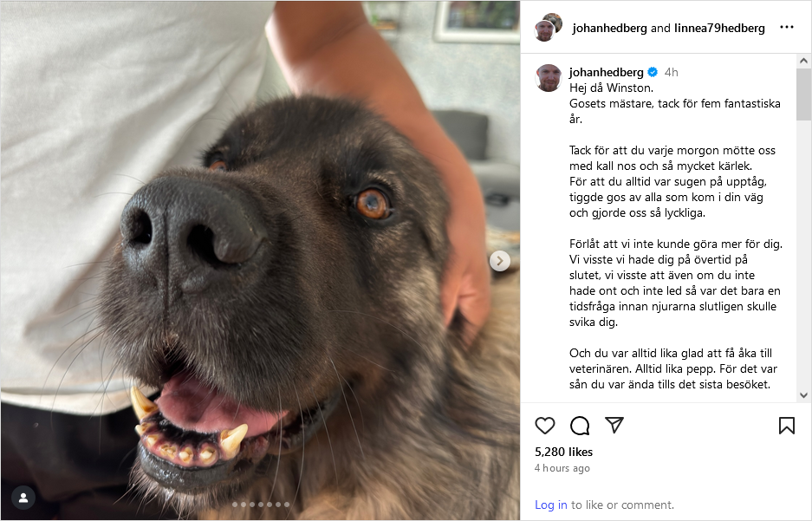Open johanhedberg profile from header
The width and height of the screenshot is (812, 521).
click(609, 28)
